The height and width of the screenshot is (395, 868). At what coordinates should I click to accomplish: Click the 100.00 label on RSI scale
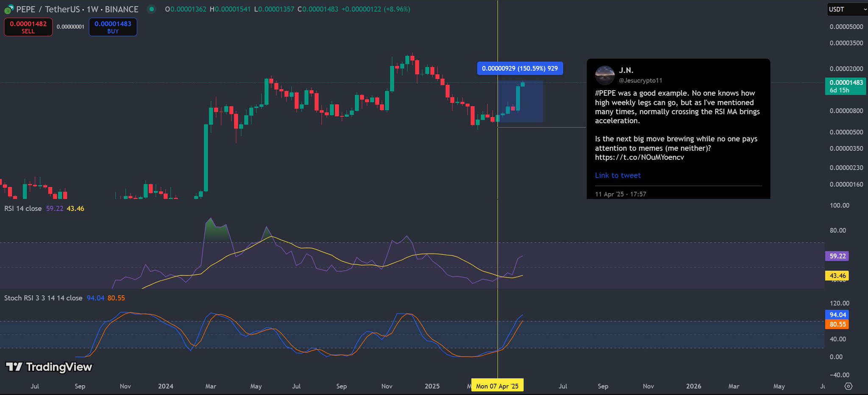point(840,205)
